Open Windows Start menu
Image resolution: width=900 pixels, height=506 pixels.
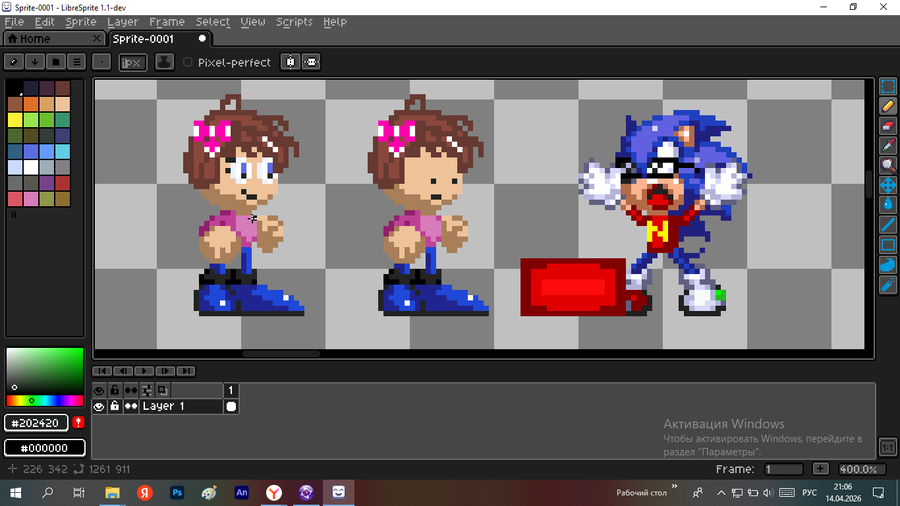pyautogui.click(x=15, y=492)
